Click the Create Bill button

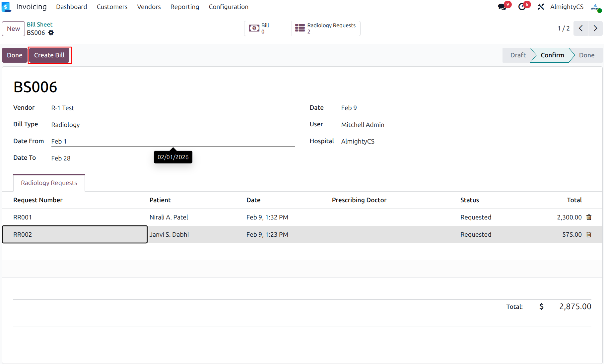(x=49, y=55)
